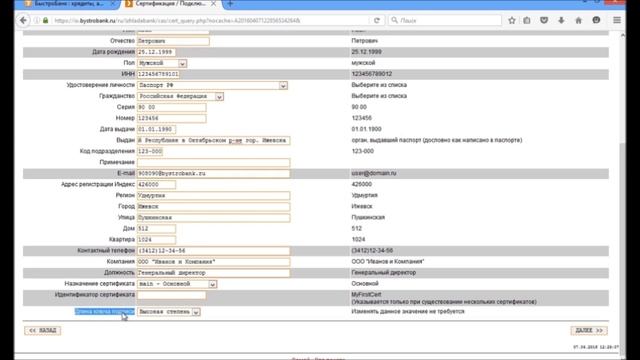The height and width of the screenshot is (360, 640).
Task: Click the ДАЛЕЕ next button
Action: coord(589,330)
